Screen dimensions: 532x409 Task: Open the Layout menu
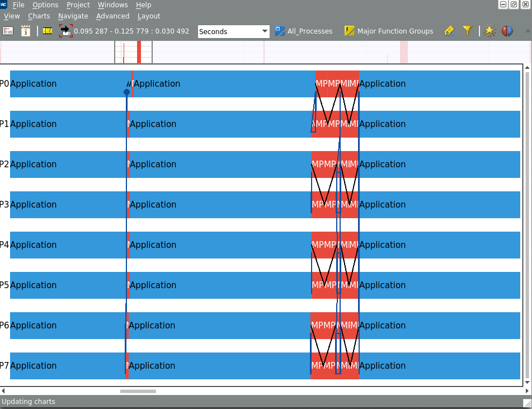[149, 16]
